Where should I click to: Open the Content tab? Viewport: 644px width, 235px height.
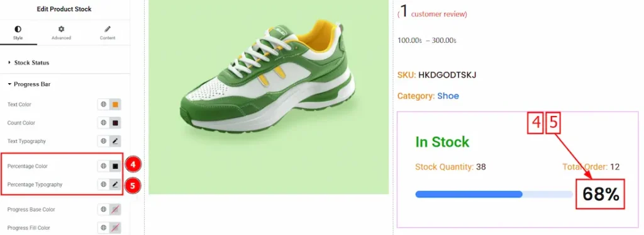tap(108, 33)
